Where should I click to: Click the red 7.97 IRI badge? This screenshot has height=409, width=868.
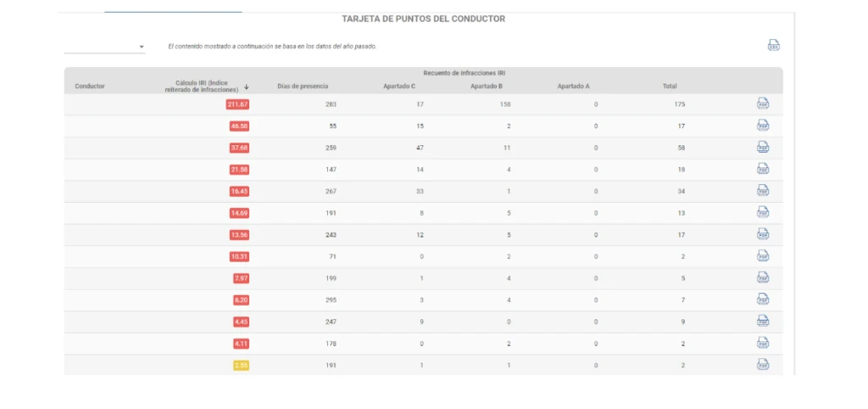[241, 278]
